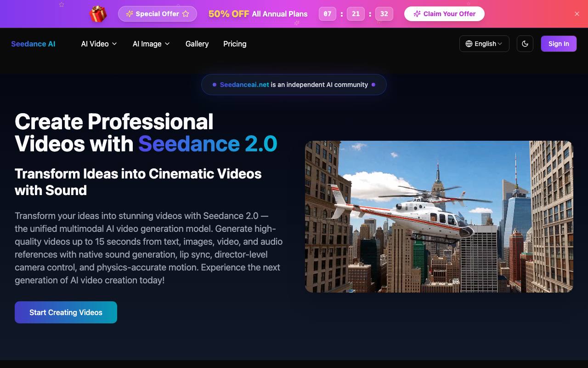Open the English language selector

[x=484, y=44]
